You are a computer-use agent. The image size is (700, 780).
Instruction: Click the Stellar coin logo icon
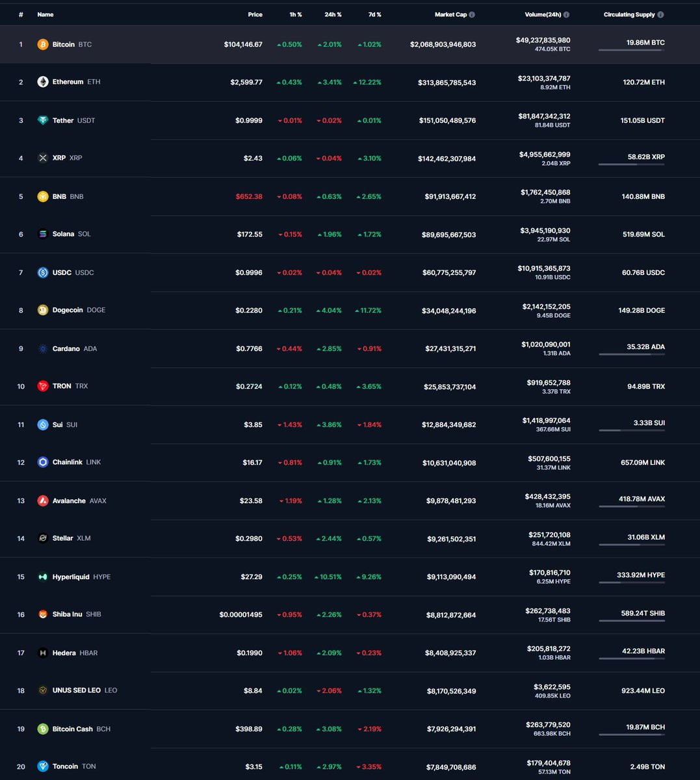coord(43,538)
